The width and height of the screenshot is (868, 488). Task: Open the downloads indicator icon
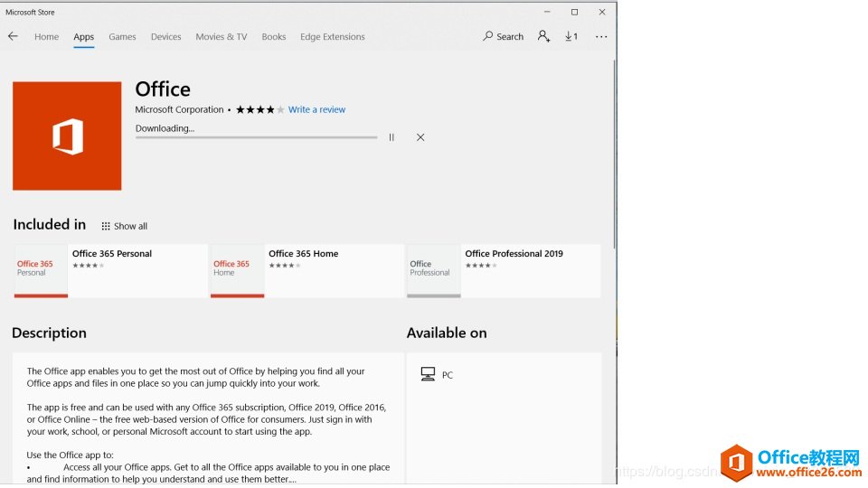571,36
